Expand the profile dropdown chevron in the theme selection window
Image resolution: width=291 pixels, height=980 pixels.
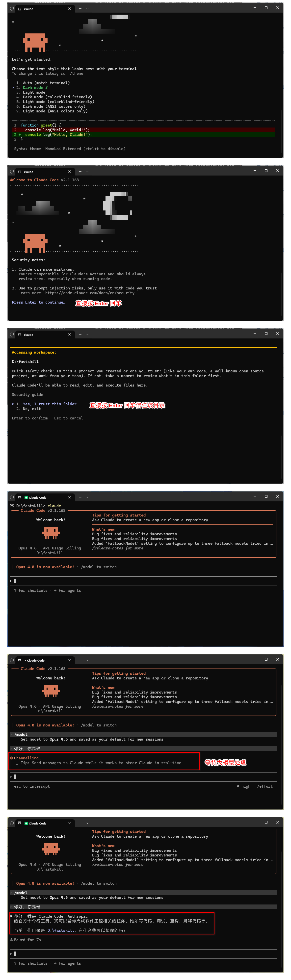(x=87, y=8)
